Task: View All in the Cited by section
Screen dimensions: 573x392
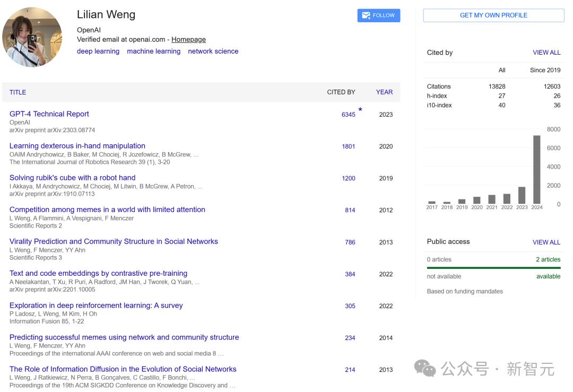Action: pyautogui.click(x=546, y=53)
